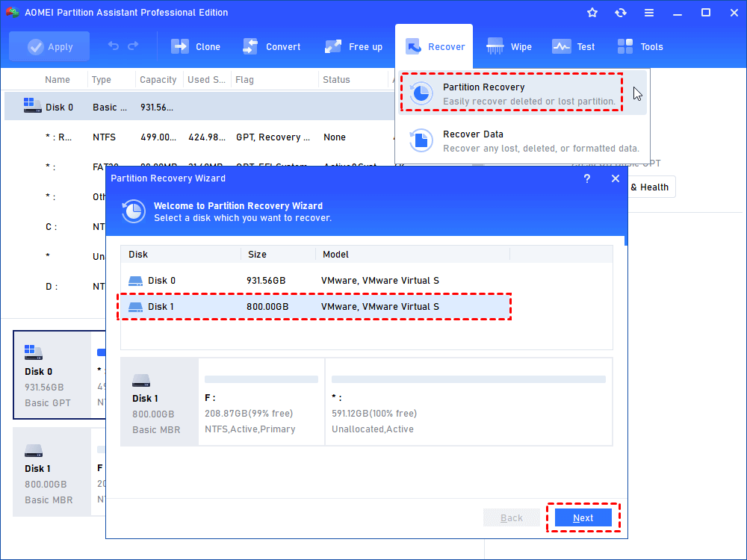Open the hamburger main menu
The image size is (747, 560).
[648, 12]
